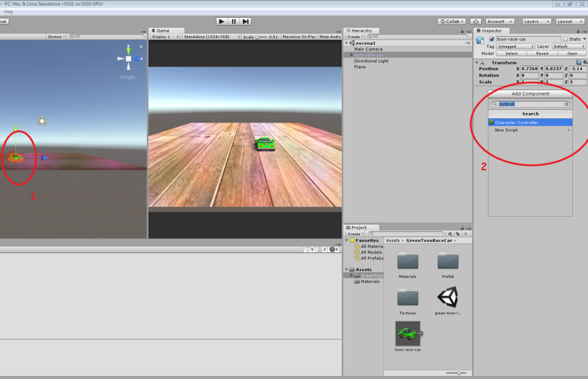Viewport: 588px width, 379px height.
Task: Collapse the escena1 scene in Hierarchy
Action: pyautogui.click(x=346, y=43)
